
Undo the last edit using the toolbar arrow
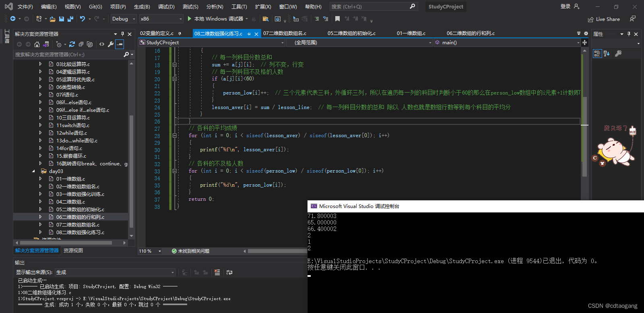83,19
